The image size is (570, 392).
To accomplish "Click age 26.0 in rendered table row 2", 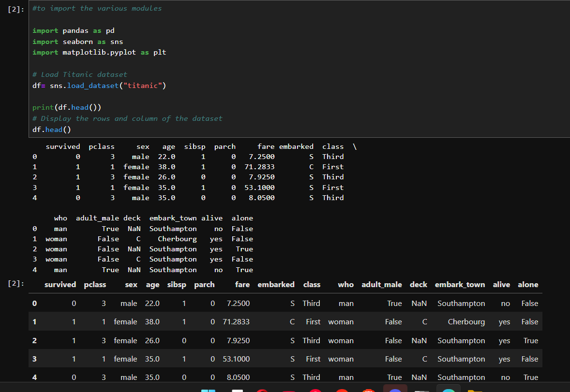I will coord(152,341).
